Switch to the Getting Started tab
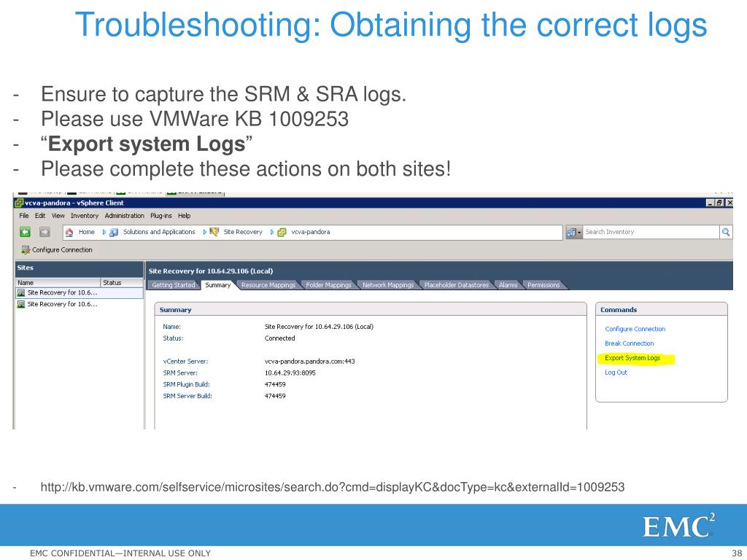747x560 pixels. [x=174, y=285]
